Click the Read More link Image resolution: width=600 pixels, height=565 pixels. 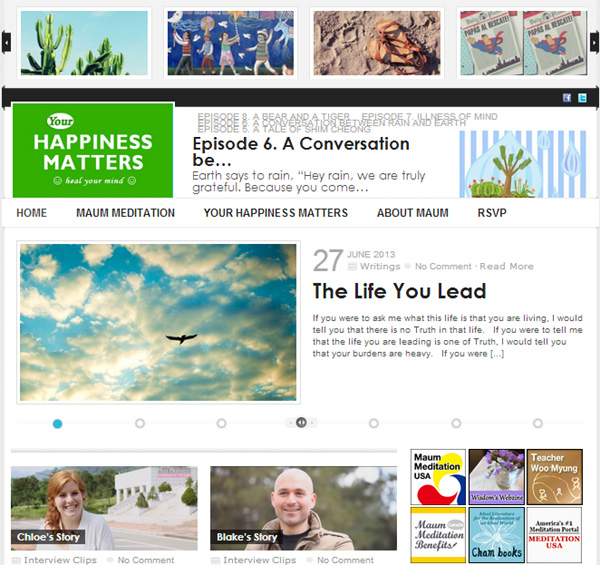click(507, 266)
